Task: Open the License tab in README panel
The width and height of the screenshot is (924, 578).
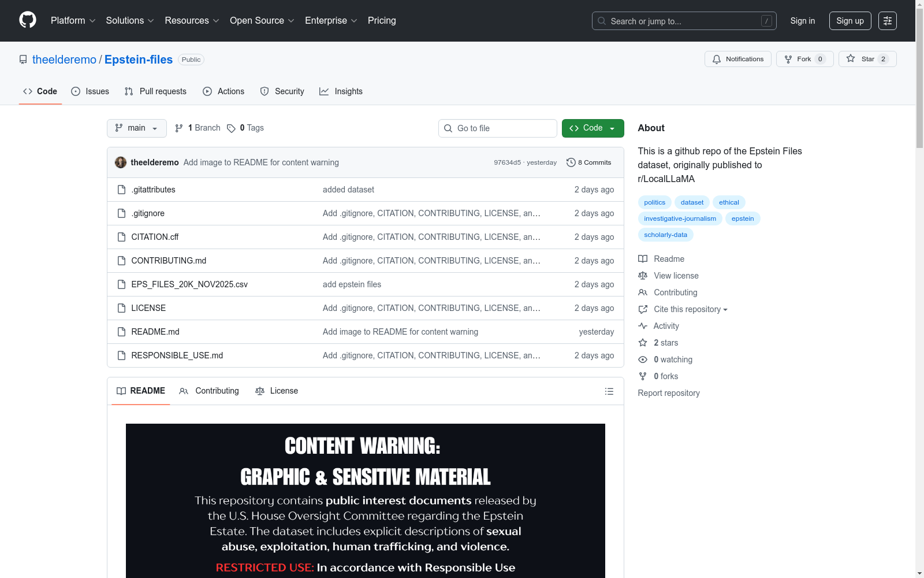Action: click(277, 391)
